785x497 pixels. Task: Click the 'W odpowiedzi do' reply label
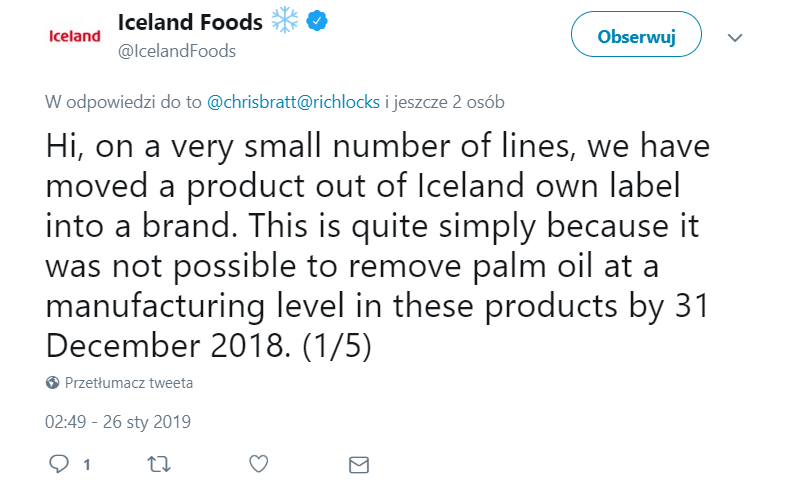tap(124, 101)
